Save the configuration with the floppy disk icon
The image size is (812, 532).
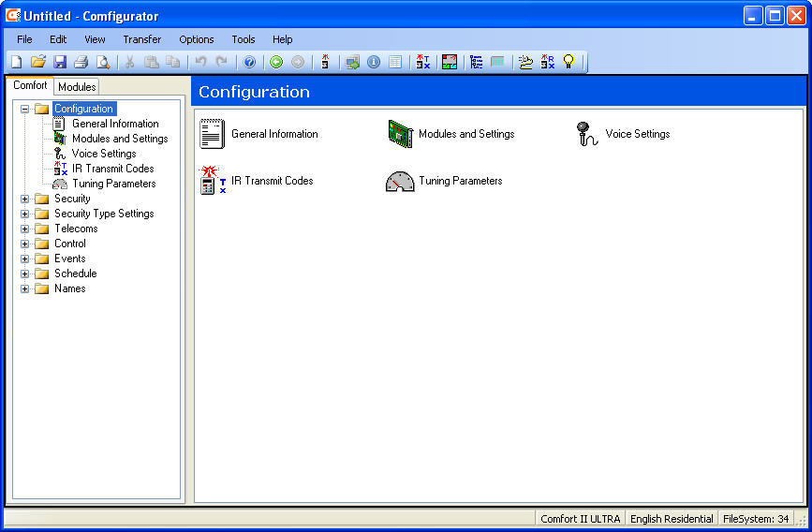(x=60, y=62)
